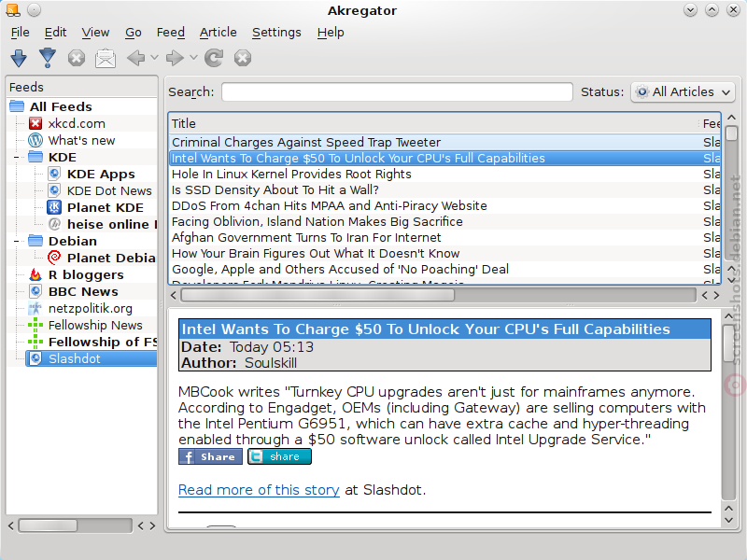Viewport: 747px width, 560px height.
Task: Select article Facing Oblivion, Island Nation Makes Big Sacrifice
Action: point(445,222)
